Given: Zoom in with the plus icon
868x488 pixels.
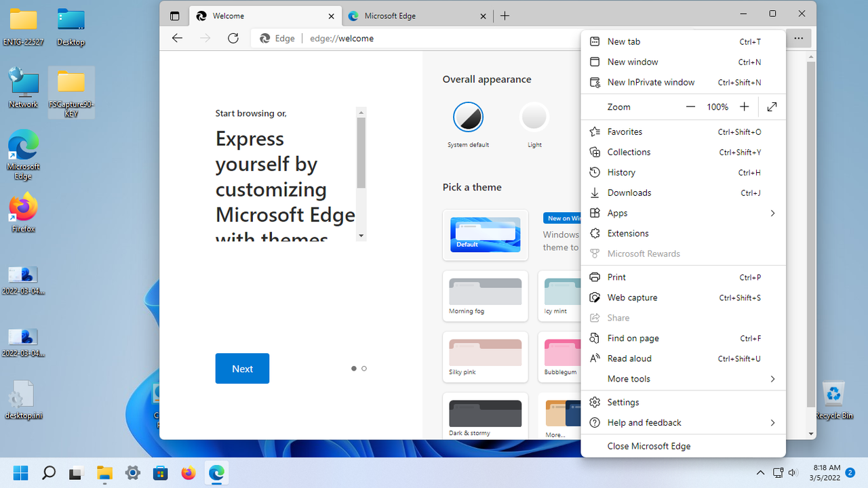Looking at the screenshot, I should click(745, 106).
